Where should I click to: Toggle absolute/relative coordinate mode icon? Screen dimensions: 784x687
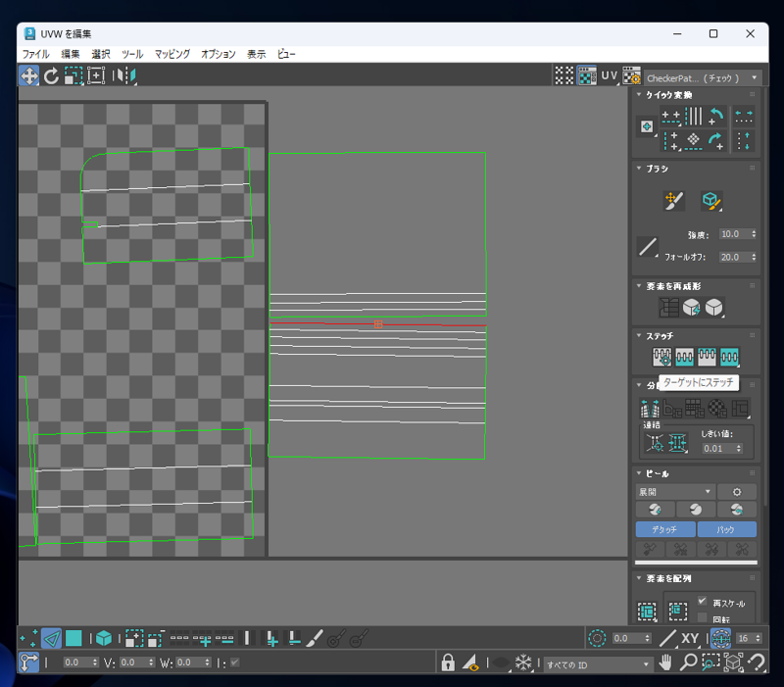coord(28,662)
